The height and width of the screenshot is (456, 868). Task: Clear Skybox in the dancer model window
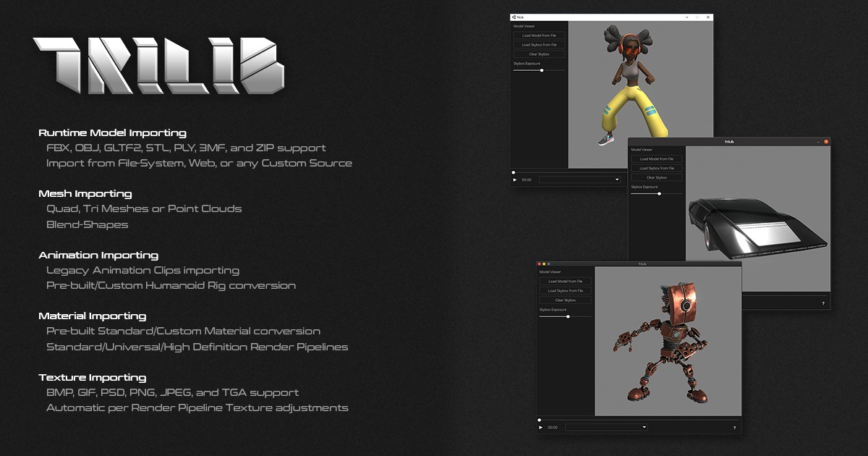[x=540, y=54]
